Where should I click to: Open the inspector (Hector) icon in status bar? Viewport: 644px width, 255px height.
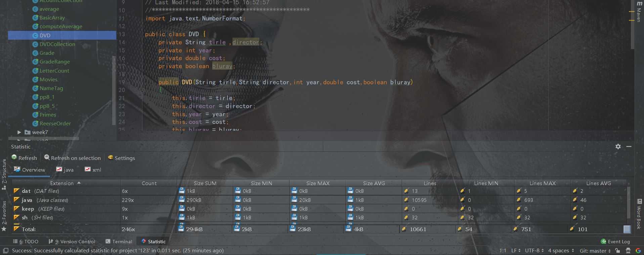pyautogui.click(x=628, y=251)
